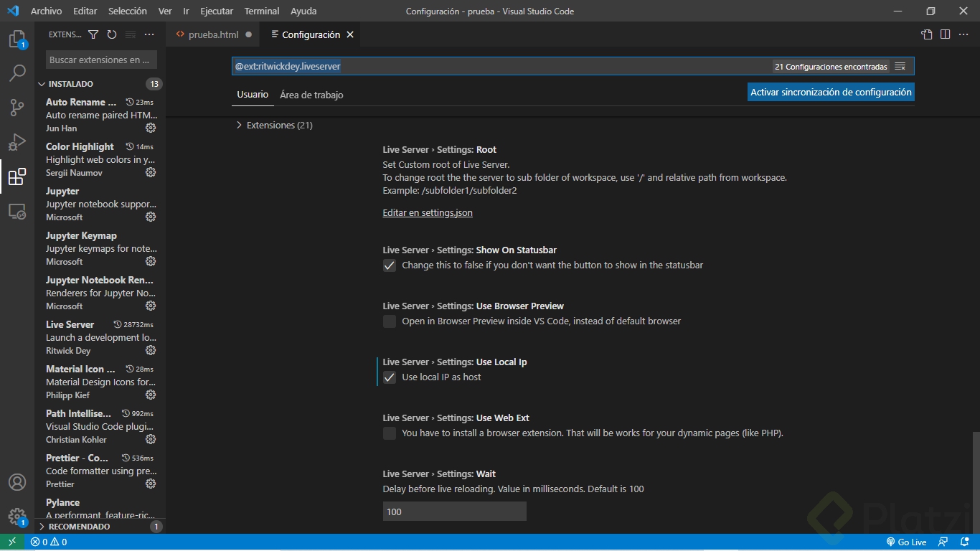Click the Wait delay value field
Screen dimensions: 980x551
click(454, 512)
